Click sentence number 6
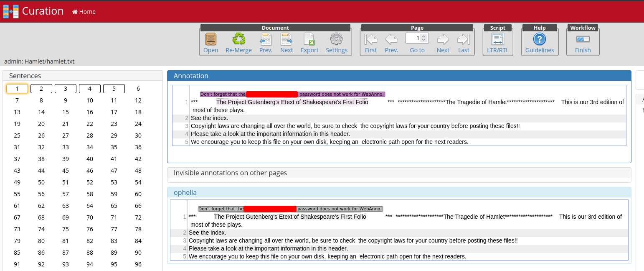 pos(138,89)
